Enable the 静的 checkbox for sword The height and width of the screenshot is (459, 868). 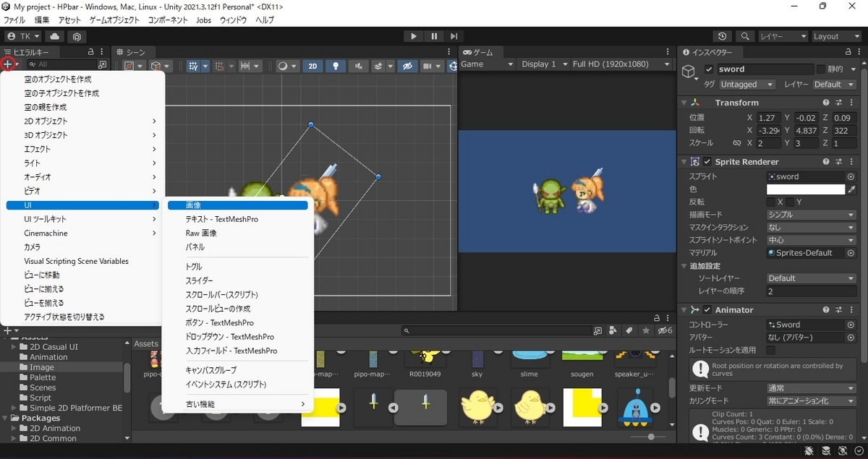point(822,69)
